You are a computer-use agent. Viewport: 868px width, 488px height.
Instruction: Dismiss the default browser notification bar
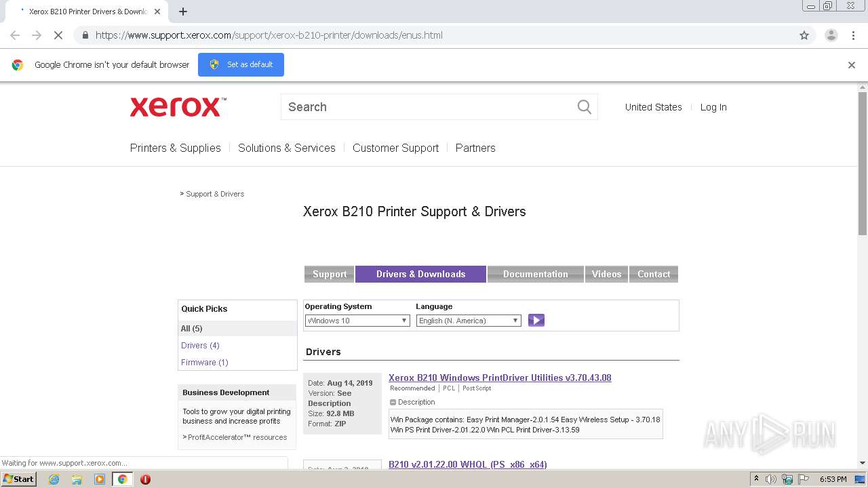(852, 65)
